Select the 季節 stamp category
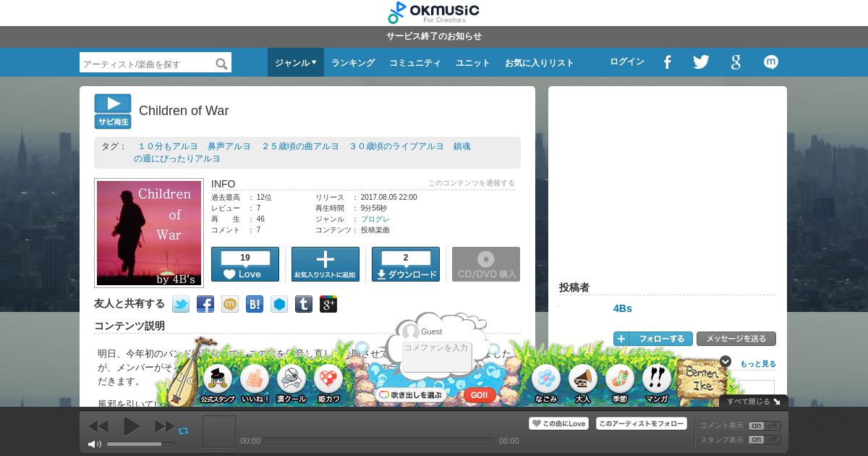This screenshot has height=456, width=868. (x=620, y=384)
